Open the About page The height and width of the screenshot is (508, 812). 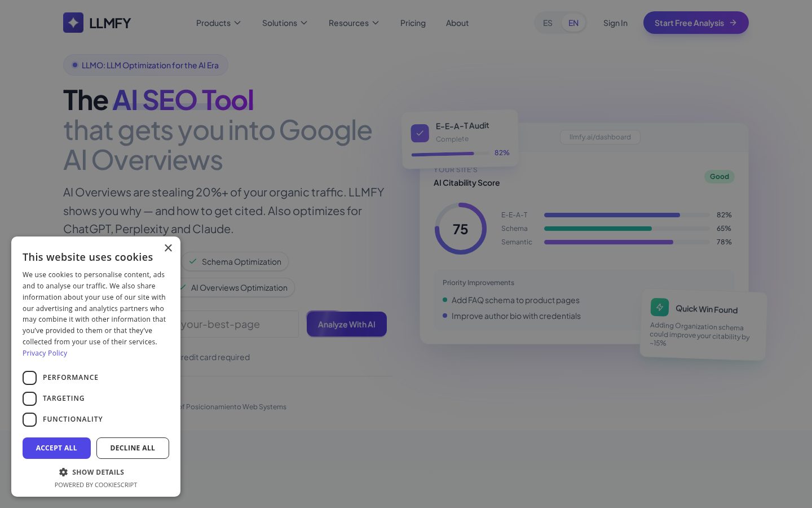457,23
